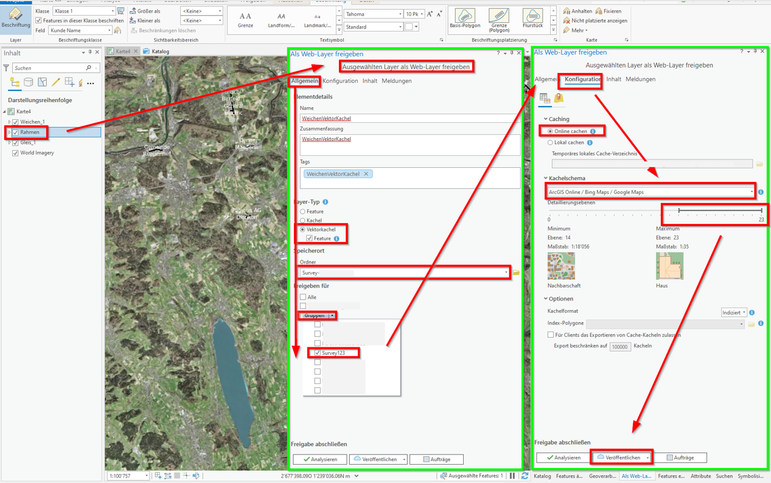Select List by Snapping icon in Inhalt
Screen dimensions: 771x483
[x=69, y=82]
